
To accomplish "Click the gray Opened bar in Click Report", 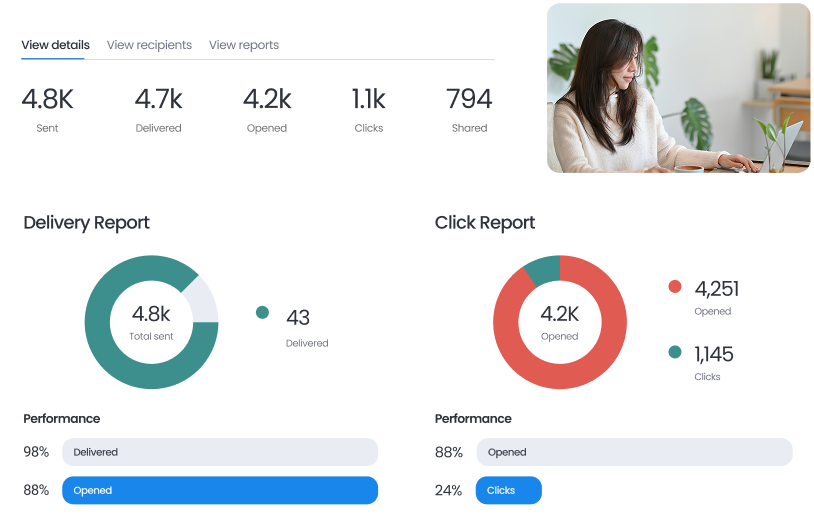I will 634,452.
